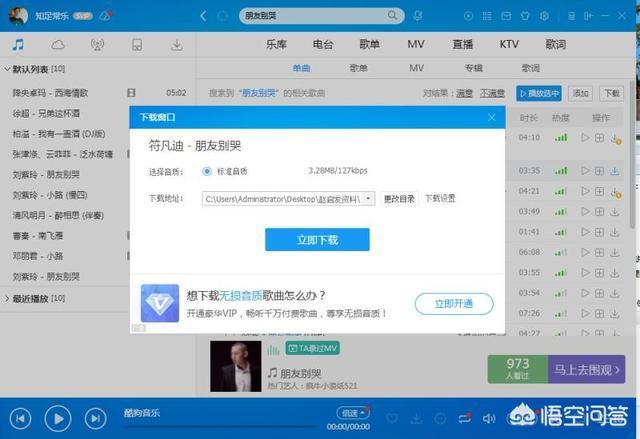640x439 pixels.
Task: Open the skin shirt icon in the title bar
Action: click(525, 16)
